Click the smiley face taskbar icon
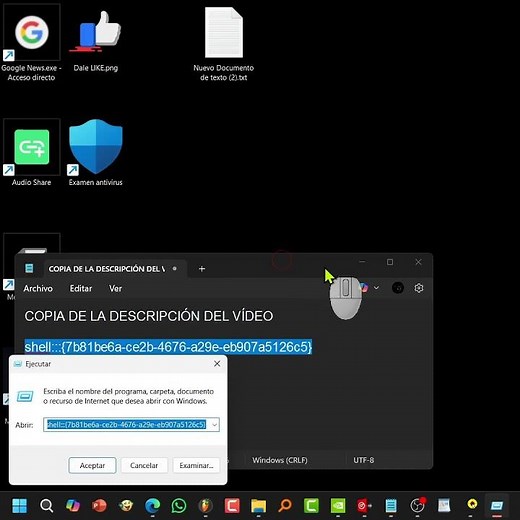Viewport: 520px width, 520px height. [x=126, y=506]
